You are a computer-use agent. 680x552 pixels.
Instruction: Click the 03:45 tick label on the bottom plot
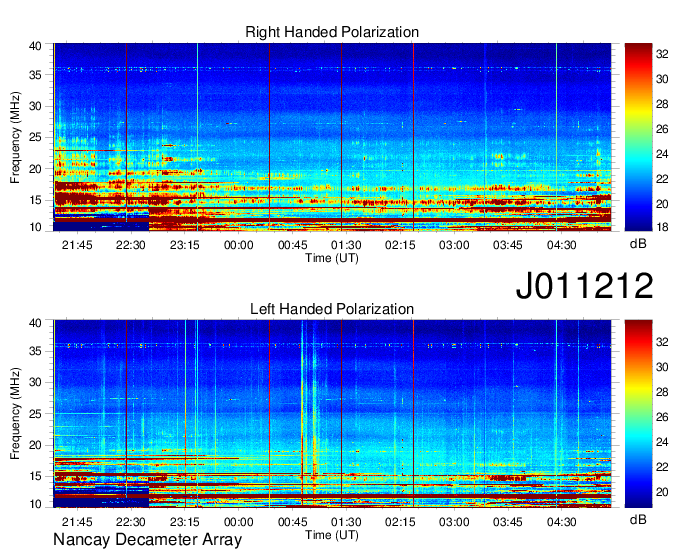507,522
